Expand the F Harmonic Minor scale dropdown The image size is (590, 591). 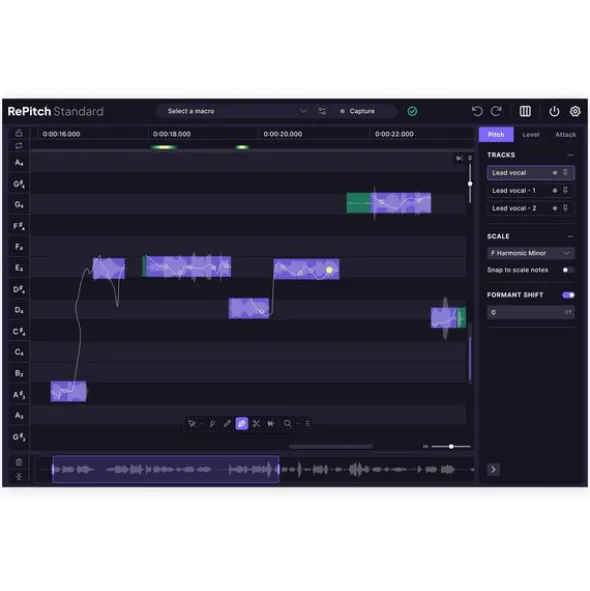coord(531,253)
